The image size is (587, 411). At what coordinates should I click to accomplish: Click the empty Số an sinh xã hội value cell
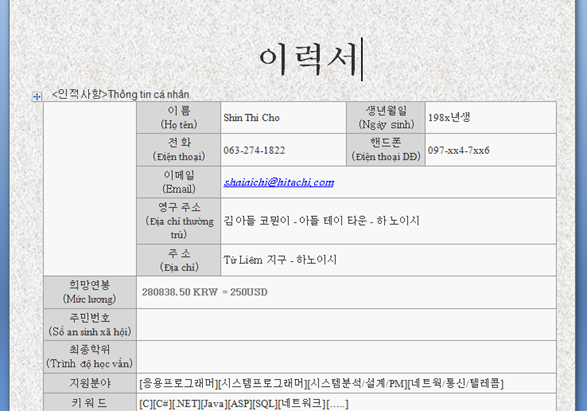click(346, 325)
